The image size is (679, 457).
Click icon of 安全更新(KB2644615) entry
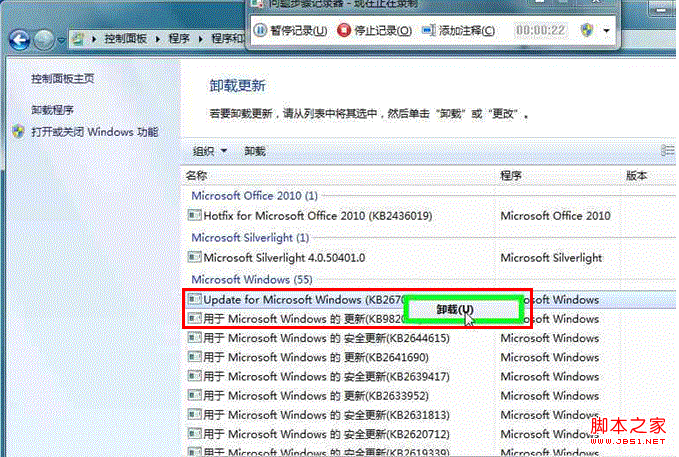pyautogui.click(x=194, y=337)
